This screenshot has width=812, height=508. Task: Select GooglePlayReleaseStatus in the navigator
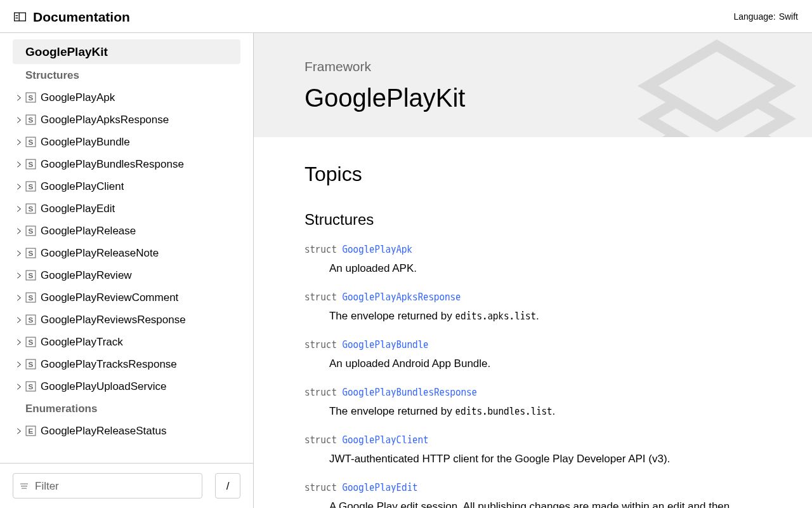pos(103,431)
